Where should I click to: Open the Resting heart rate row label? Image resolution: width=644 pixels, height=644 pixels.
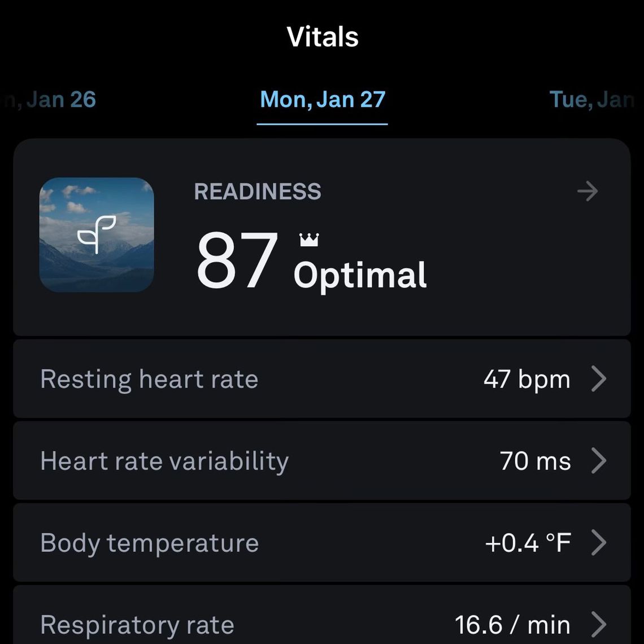149,378
